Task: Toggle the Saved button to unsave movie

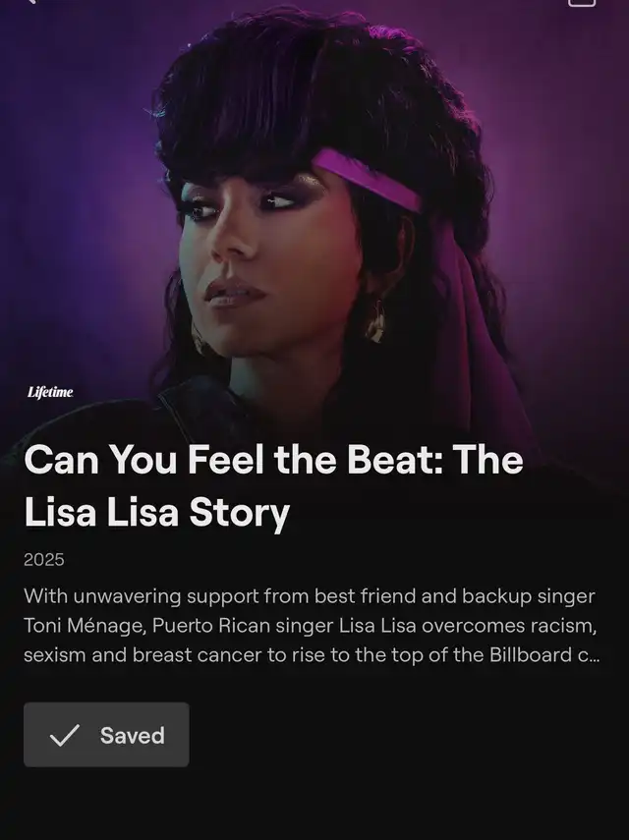Action: (x=106, y=735)
